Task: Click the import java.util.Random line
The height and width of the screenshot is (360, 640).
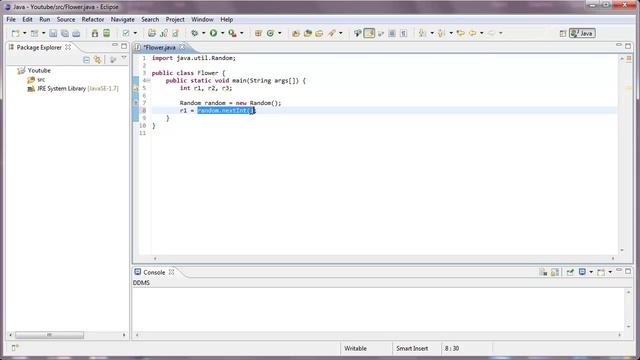Action: pos(194,58)
